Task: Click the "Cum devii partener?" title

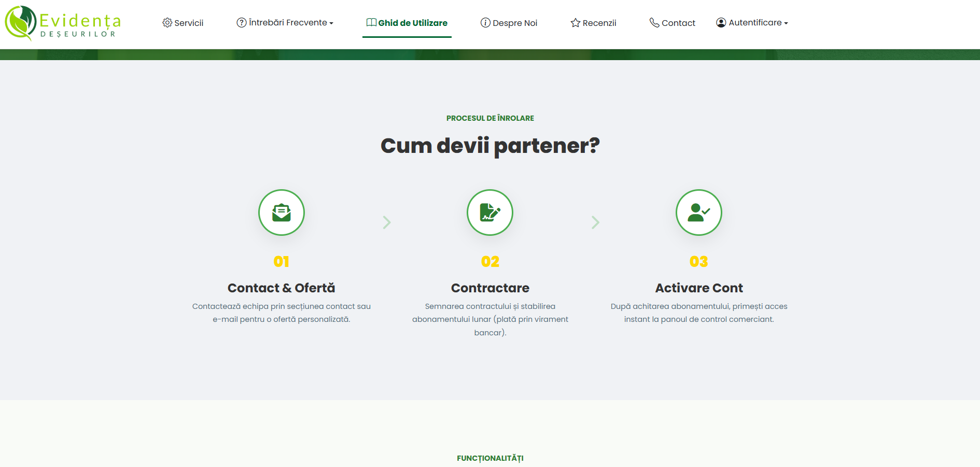Action: tap(490, 146)
